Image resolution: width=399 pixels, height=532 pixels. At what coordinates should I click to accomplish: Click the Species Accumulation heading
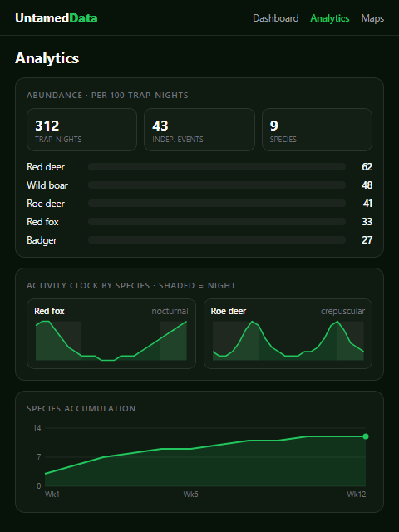81,408
